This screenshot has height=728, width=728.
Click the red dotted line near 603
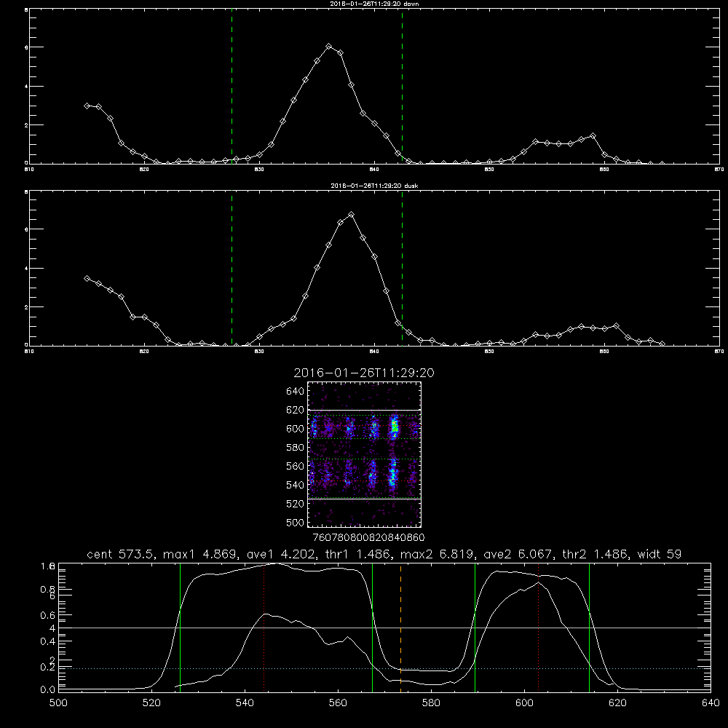tap(538, 627)
